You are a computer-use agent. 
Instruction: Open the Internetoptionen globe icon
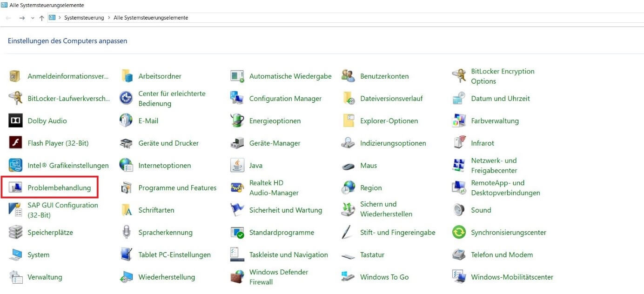click(126, 165)
